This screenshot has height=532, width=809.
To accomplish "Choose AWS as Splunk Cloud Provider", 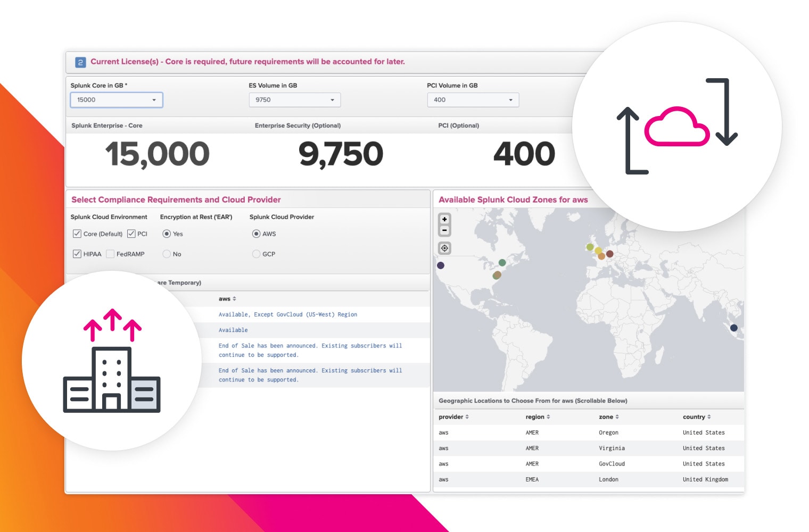I will [256, 234].
